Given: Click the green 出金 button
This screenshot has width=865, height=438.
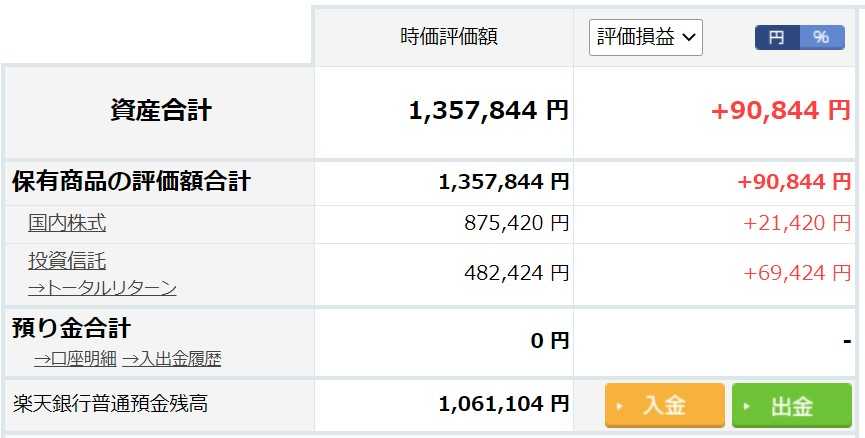Looking at the screenshot, I should coord(792,405).
